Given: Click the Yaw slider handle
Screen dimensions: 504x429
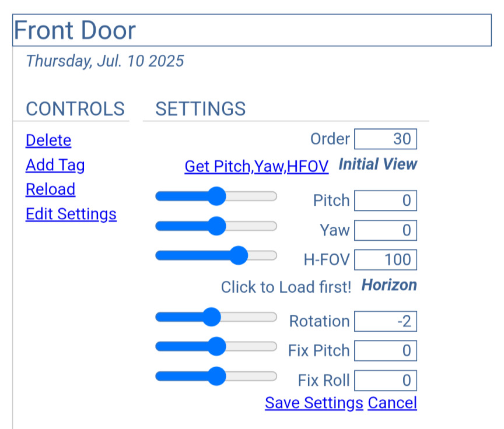Looking at the screenshot, I should (x=216, y=226).
